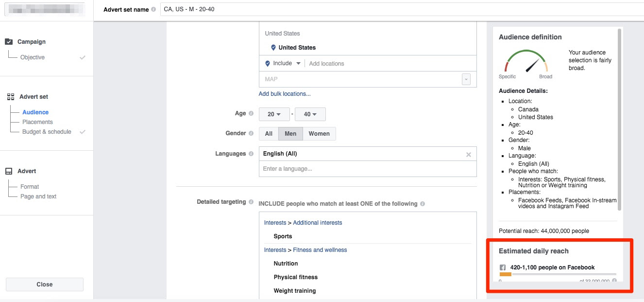Click the Estimated daily reach progress bar

pos(558,275)
